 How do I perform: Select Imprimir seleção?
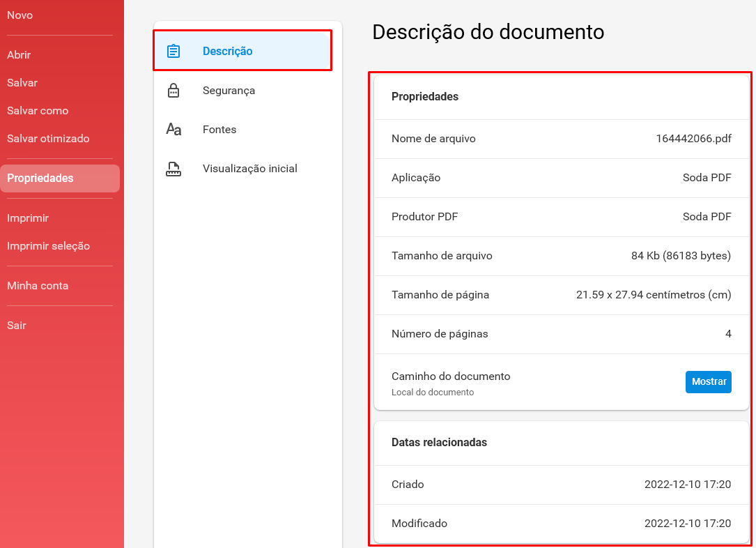tap(48, 246)
